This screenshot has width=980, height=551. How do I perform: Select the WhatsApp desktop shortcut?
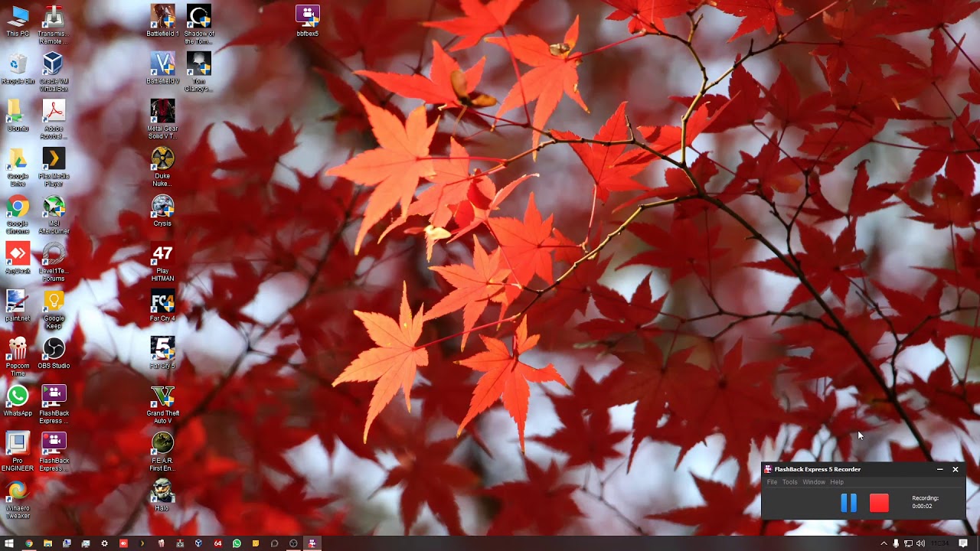[x=18, y=400]
